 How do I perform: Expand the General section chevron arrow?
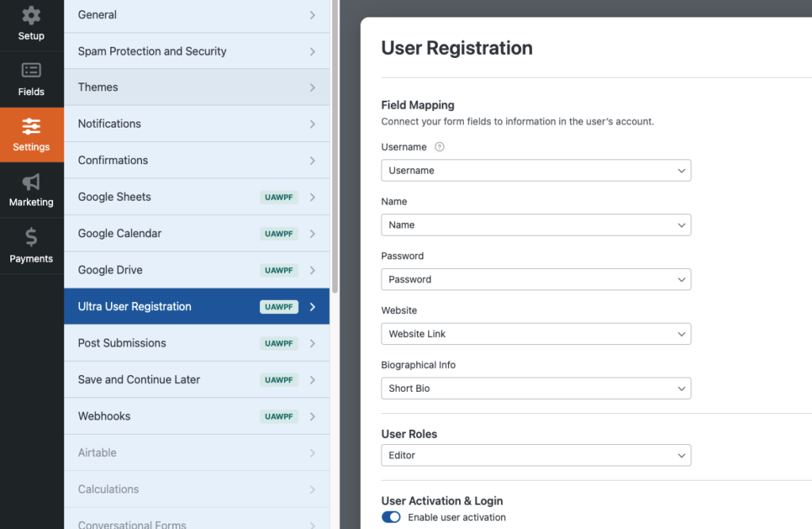(x=312, y=15)
